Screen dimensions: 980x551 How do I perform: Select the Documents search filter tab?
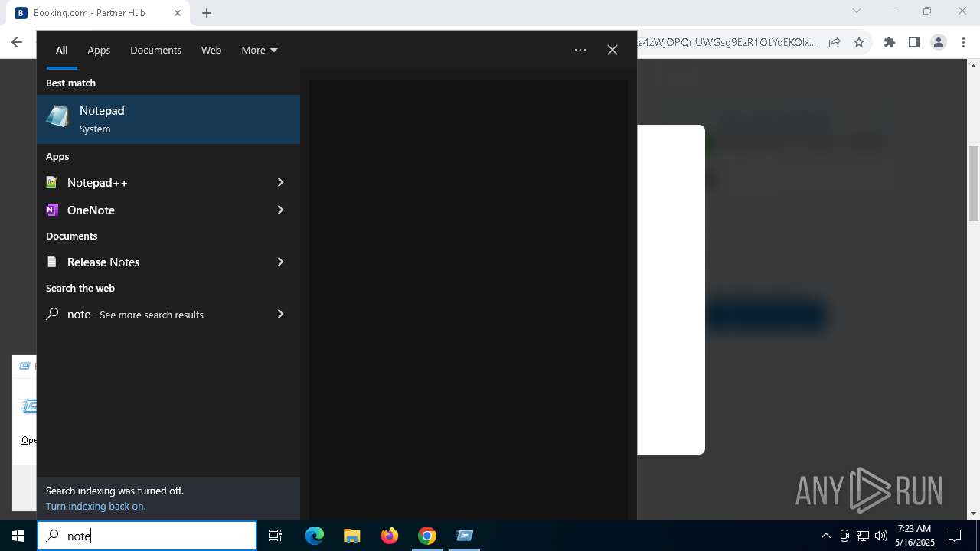point(155,50)
